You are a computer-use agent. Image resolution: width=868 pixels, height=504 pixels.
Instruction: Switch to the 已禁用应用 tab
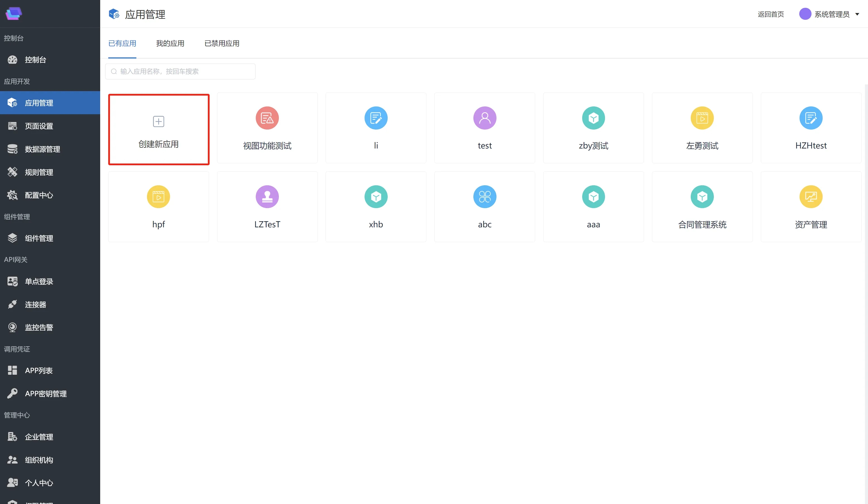[222, 43]
